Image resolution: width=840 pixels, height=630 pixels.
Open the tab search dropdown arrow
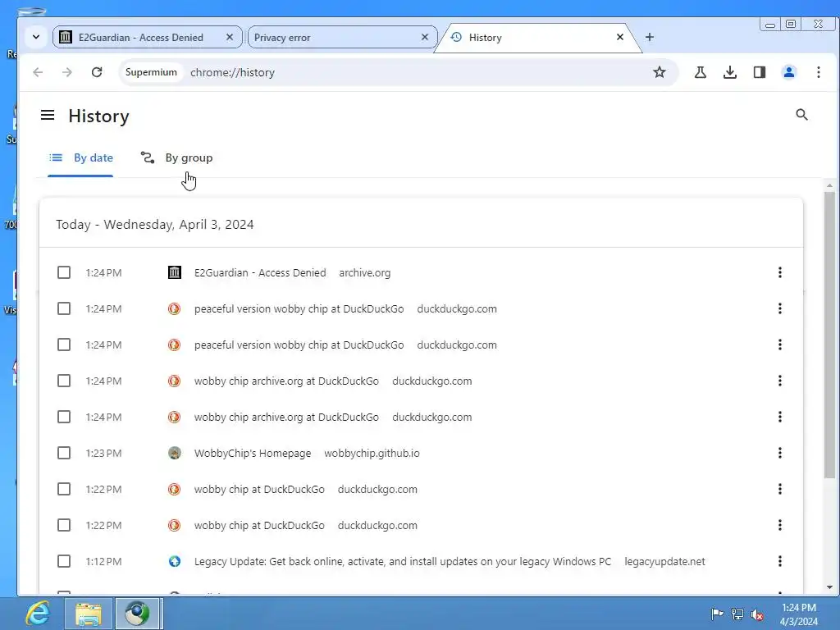pos(36,38)
